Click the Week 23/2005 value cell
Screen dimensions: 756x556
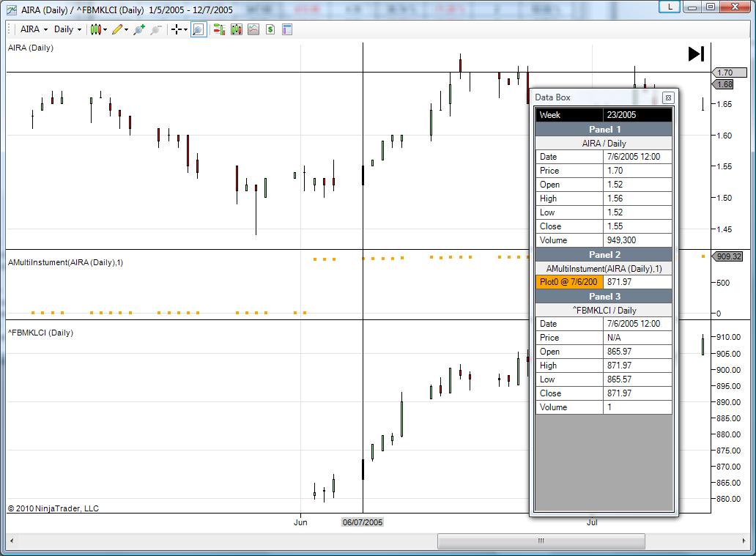click(x=637, y=115)
